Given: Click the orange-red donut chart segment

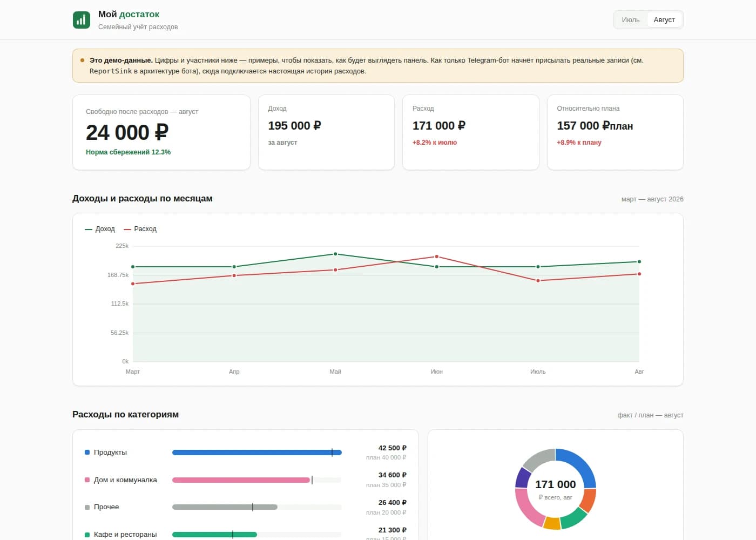Looking at the screenshot, I should [x=589, y=500].
